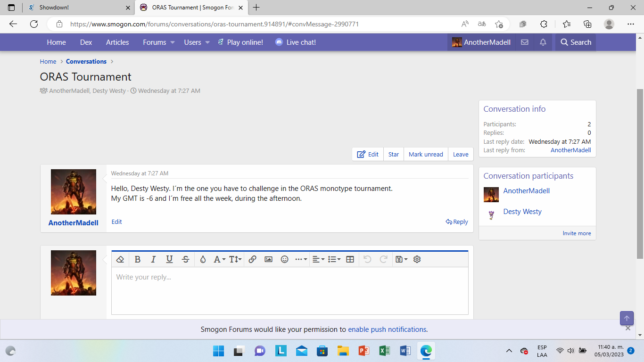Click the eraser Remove formatting icon

tap(120, 259)
